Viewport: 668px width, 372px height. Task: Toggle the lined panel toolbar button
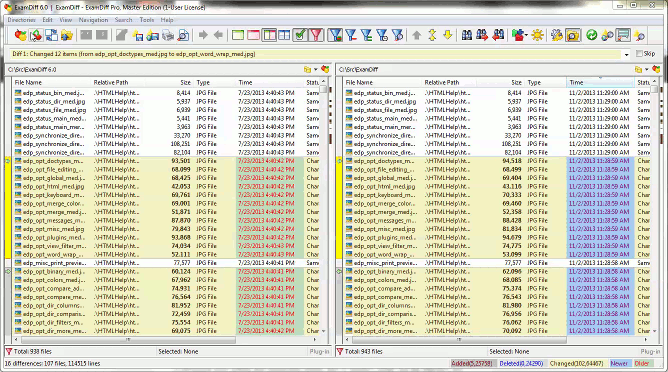point(623,35)
